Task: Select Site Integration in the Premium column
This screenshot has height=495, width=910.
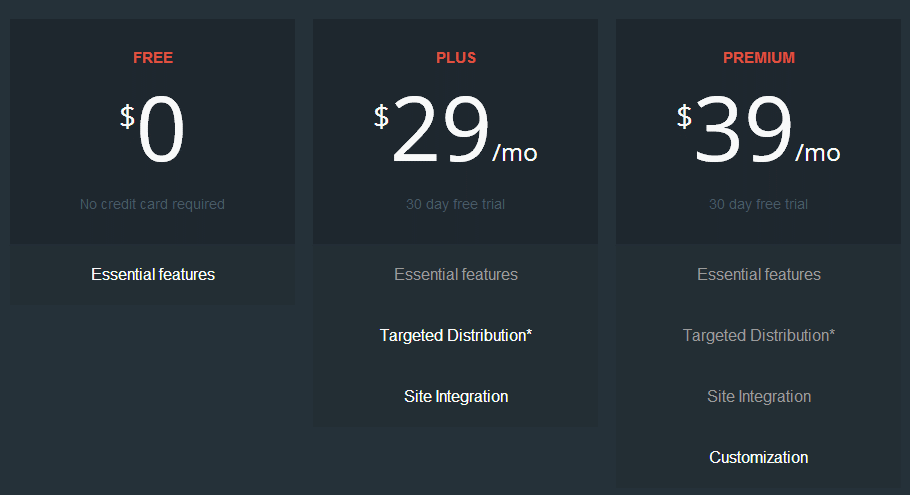Action: coord(759,396)
